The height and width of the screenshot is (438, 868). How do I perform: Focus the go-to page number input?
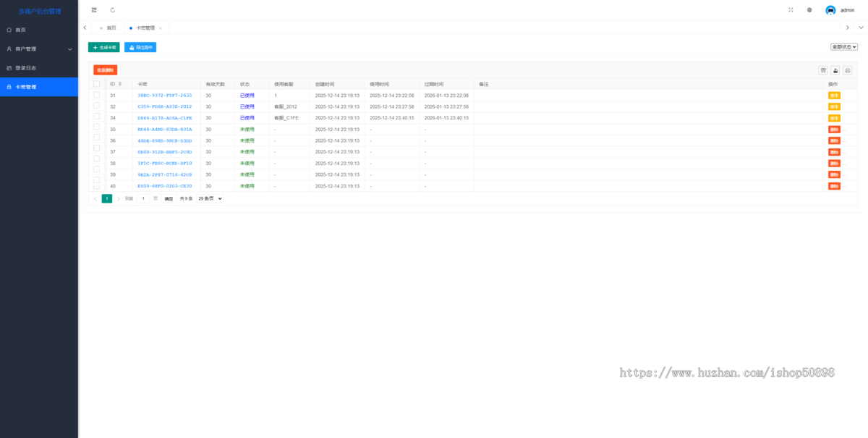point(144,198)
